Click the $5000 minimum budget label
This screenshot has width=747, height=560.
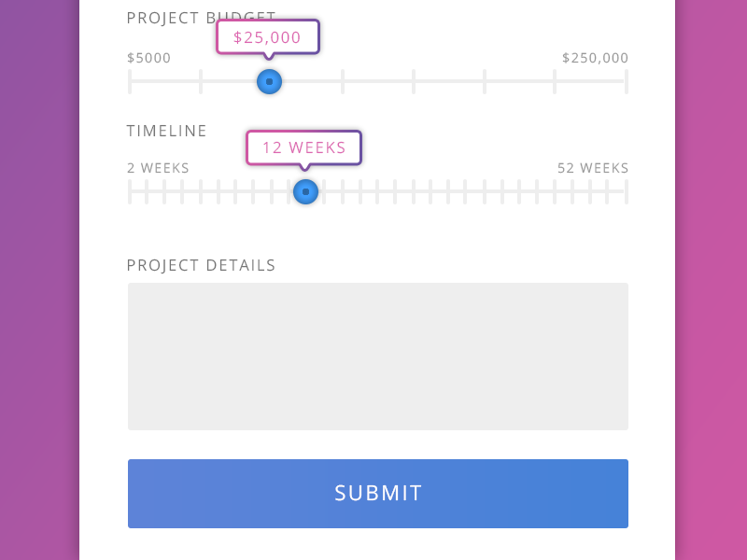coord(149,58)
